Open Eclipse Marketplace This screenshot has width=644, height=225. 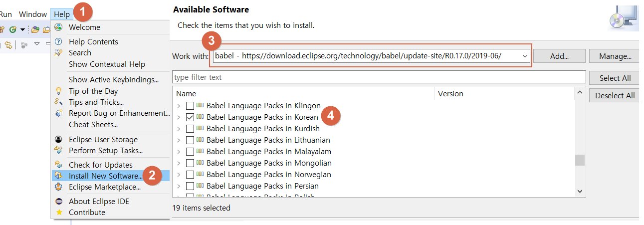[x=105, y=187]
